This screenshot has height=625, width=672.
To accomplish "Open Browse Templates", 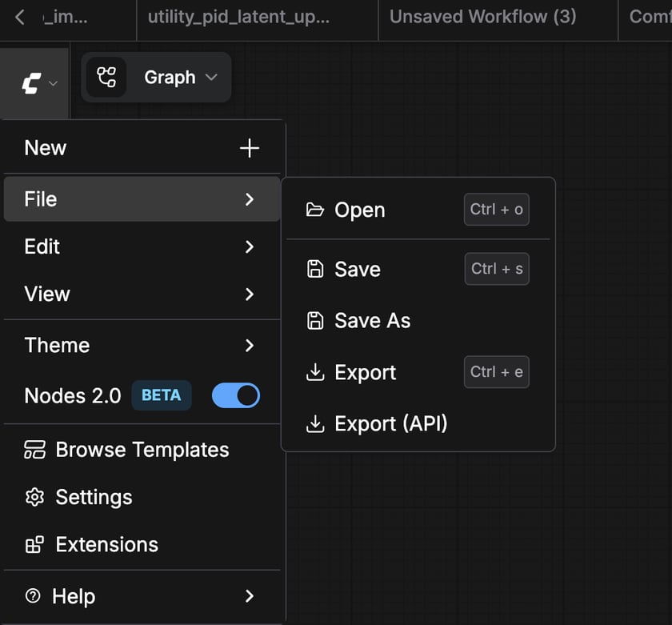I will pyautogui.click(x=142, y=450).
